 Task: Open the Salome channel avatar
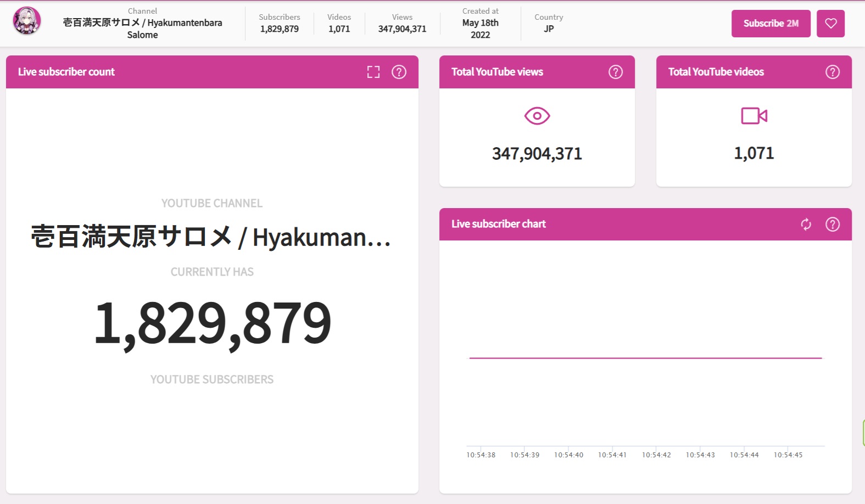(27, 21)
